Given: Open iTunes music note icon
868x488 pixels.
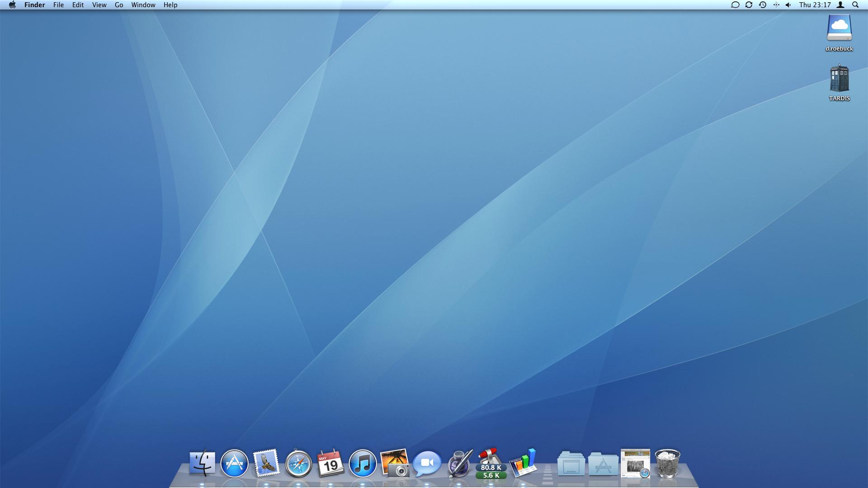Looking at the screenshot, I should pos(363,463).
